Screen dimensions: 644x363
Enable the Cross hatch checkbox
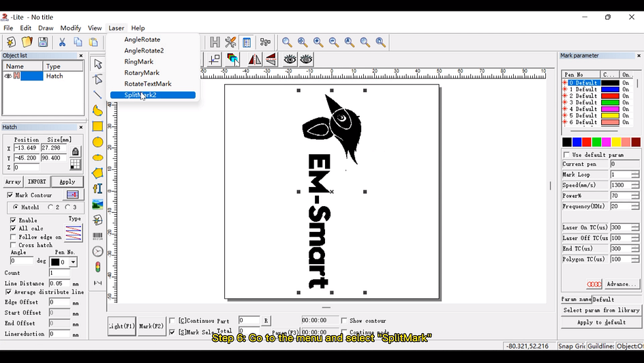pos(13,246)
